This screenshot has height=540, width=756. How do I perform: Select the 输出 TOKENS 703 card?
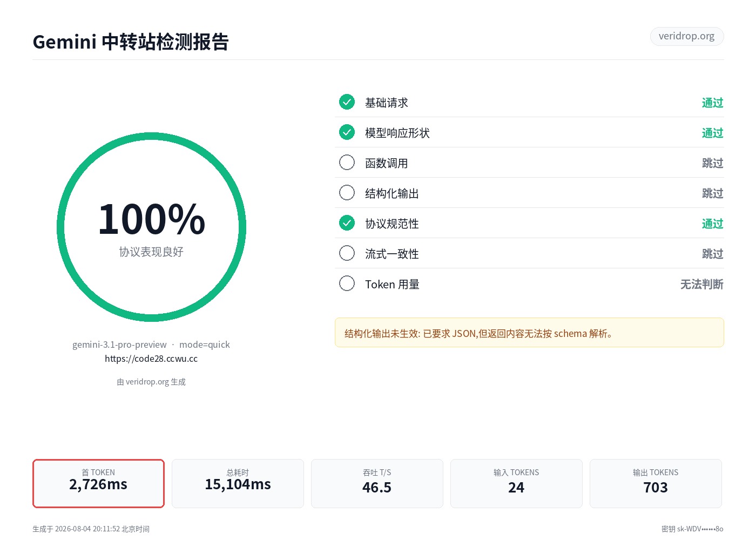click(656, 483)
